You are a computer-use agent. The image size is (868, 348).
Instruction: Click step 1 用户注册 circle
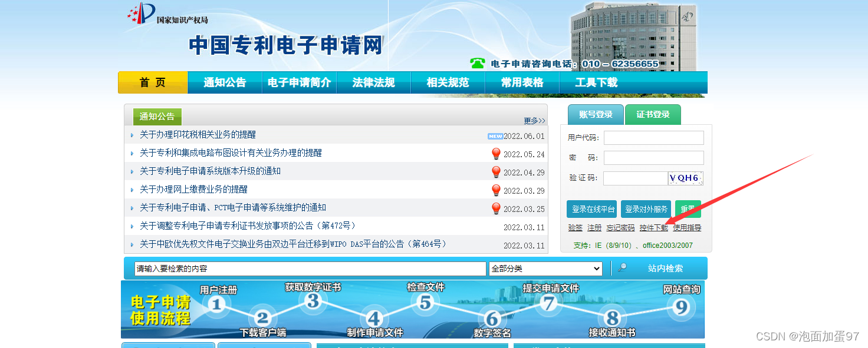tap(217, 304)
